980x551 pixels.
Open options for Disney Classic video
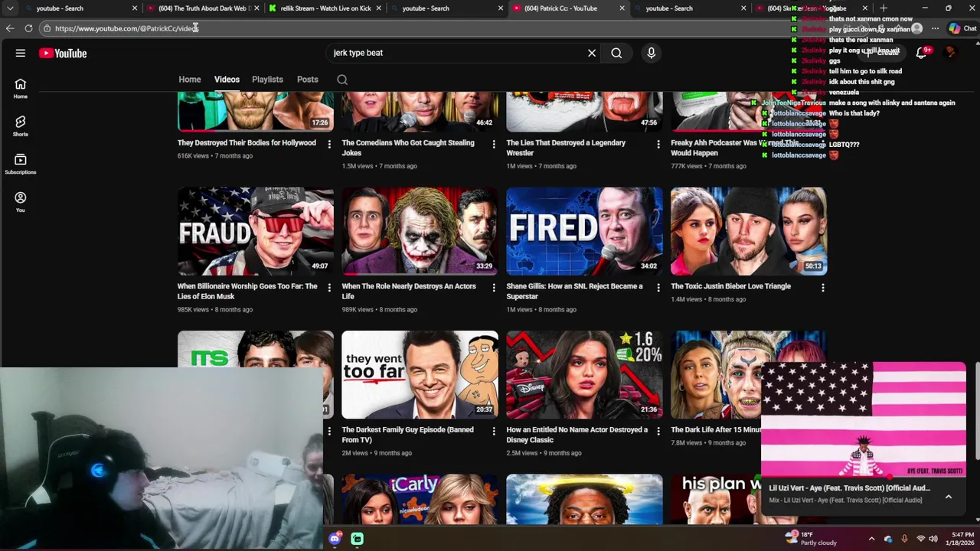pos(658,431)
